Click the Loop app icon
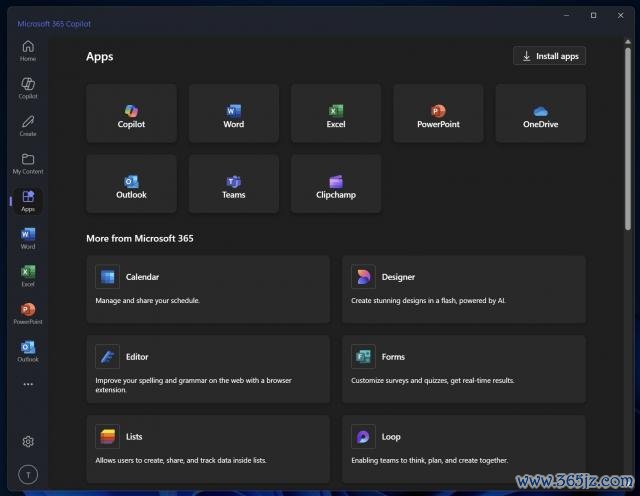The image size is (640, 496). coord(363,436)
